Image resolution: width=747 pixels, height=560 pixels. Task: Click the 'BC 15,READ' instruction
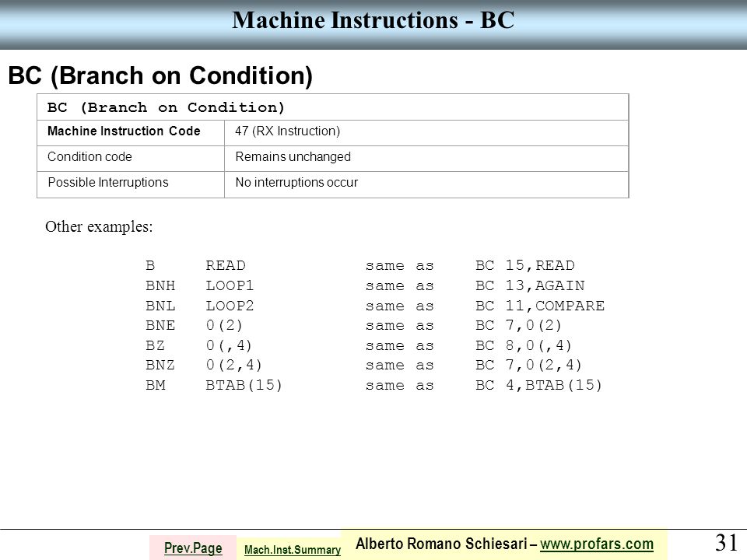point(525,265)
